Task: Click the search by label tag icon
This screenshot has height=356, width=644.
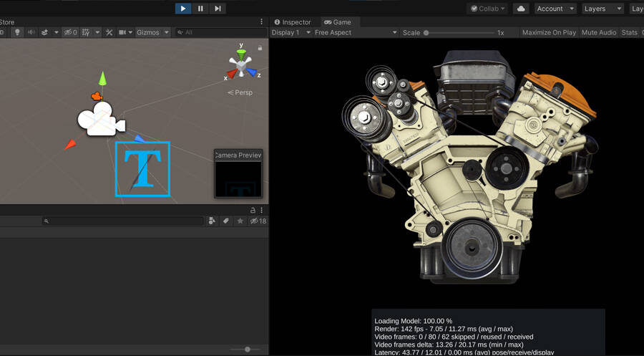Action: (225, 221)
